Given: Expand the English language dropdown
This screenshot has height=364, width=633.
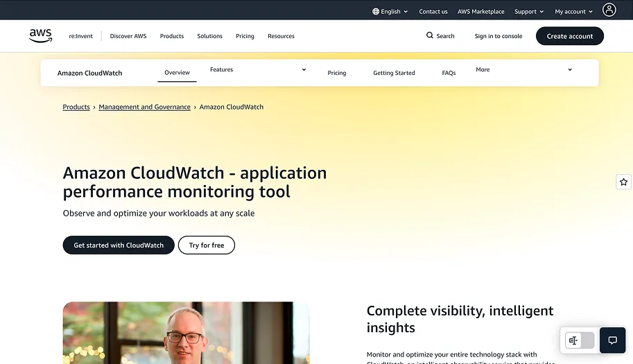Looking at the screenshot, I should coord(390,11).
